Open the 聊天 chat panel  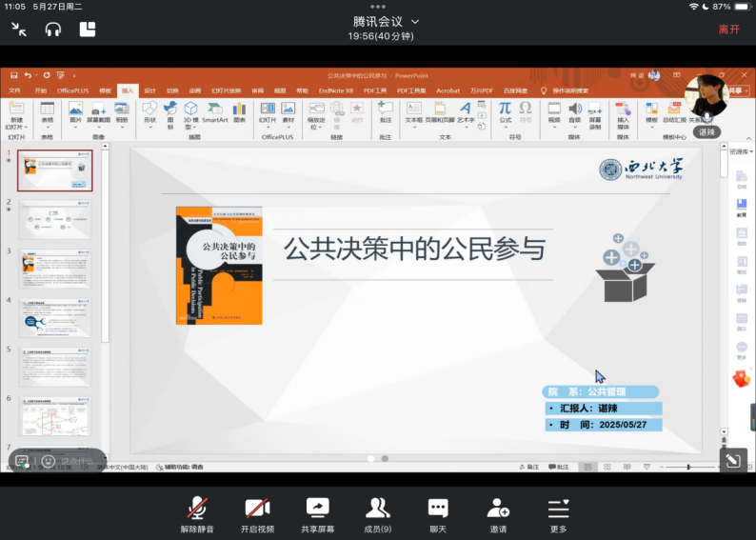point(438,512)
